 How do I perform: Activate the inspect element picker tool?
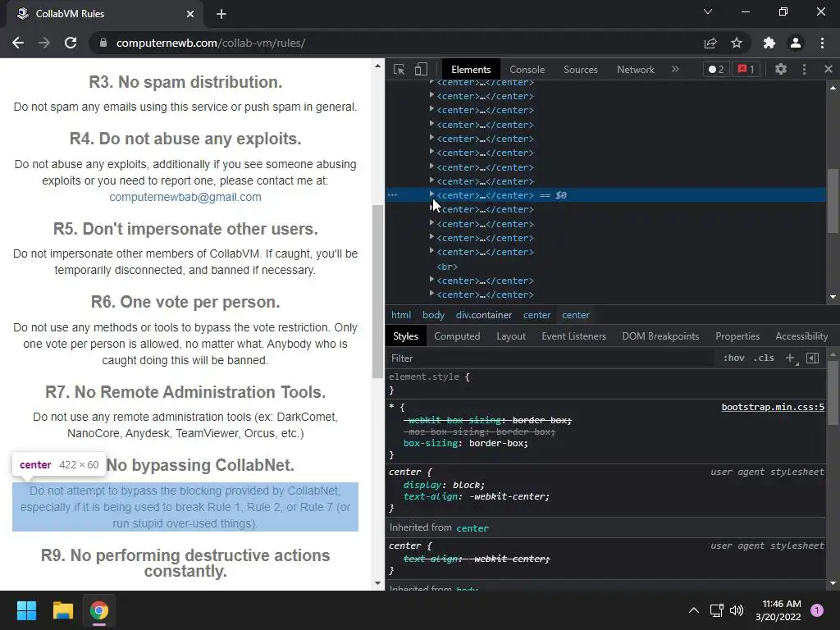(x=399, y=69)
